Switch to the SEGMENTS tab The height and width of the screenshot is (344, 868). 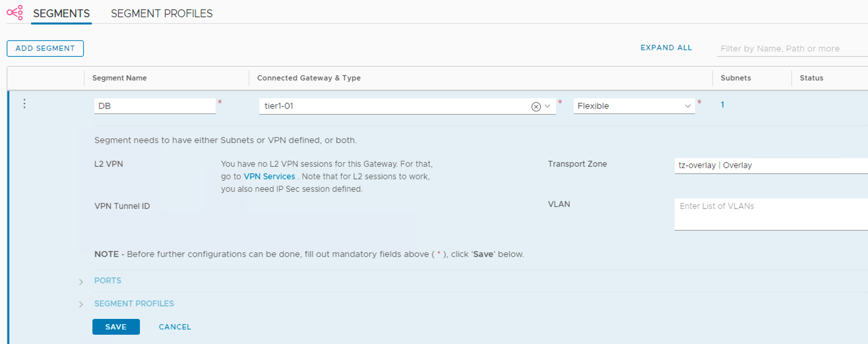pos(61,14)
